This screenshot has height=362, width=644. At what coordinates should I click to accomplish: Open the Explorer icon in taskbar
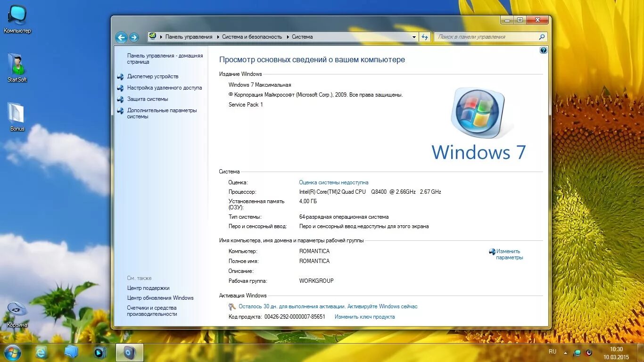click(71, 352)
